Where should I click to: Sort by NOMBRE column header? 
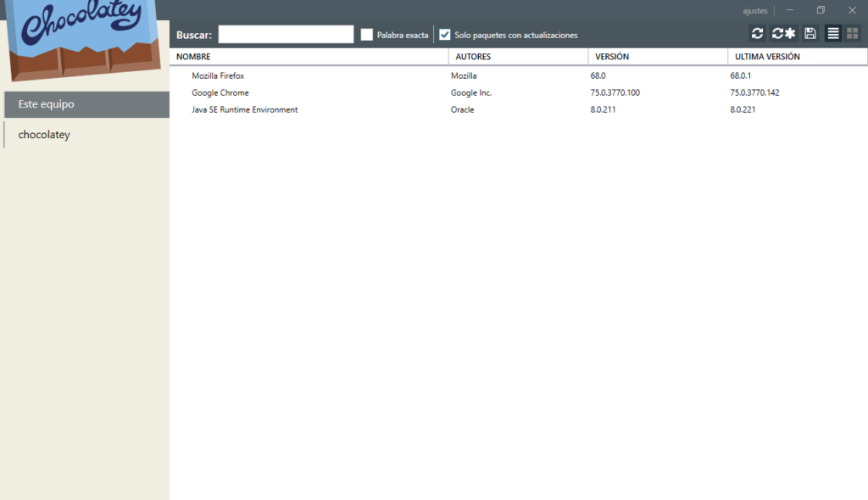click(x=309, y=57)
